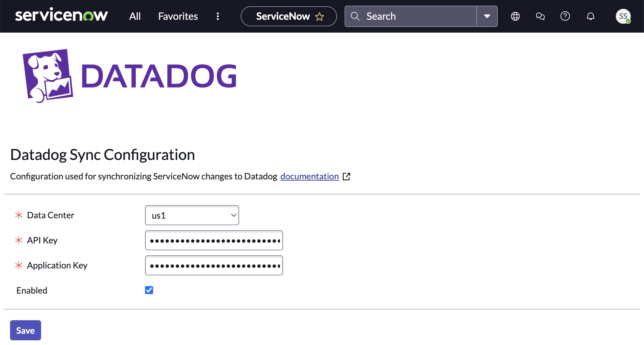644x345 pixels.
Task: Click the favorite star next to ServiceNow
Action: [x=319, y=17]
